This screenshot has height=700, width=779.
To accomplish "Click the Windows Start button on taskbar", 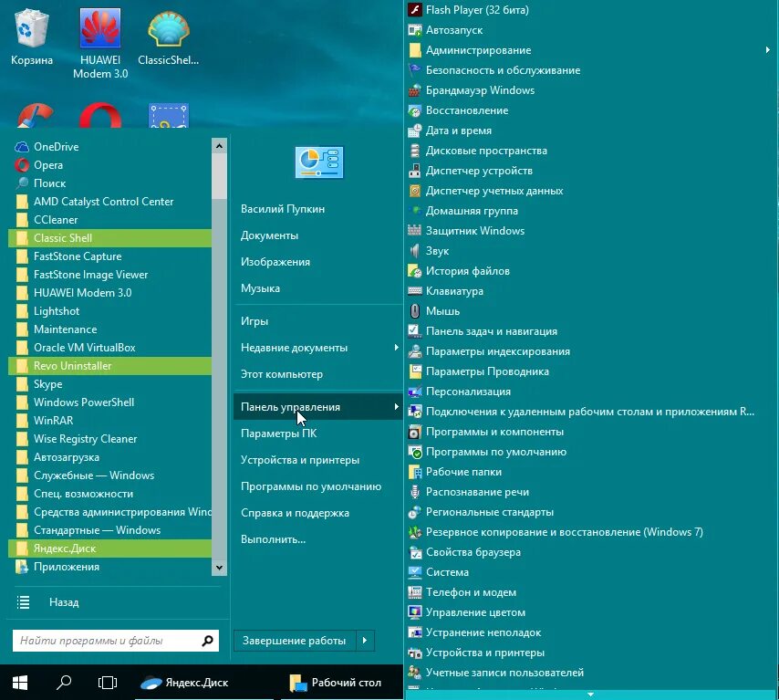I will point(20,682).
